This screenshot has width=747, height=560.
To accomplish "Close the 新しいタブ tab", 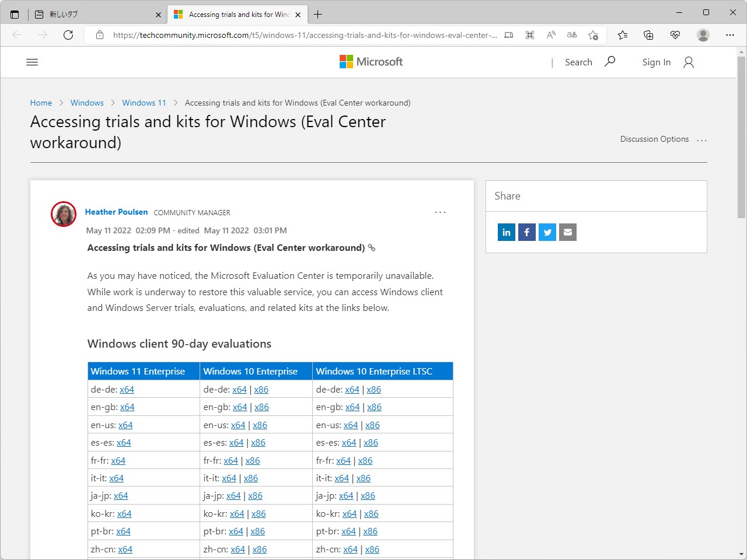I will click(158, 15).
